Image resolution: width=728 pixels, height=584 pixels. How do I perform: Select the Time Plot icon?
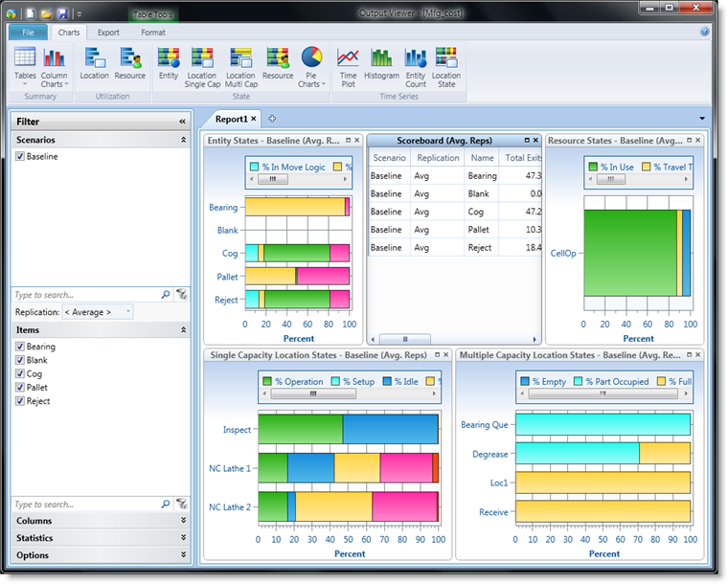[348, 64]
